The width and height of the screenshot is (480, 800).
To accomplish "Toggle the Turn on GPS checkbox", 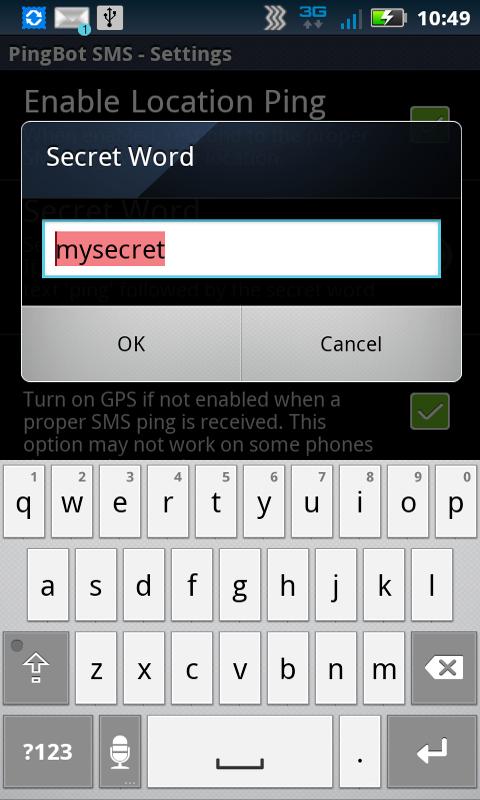I will [x=430, y=411].
